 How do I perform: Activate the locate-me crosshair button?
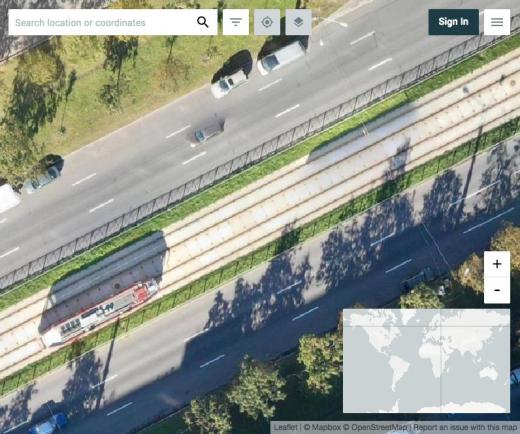[x=267, y=22]
